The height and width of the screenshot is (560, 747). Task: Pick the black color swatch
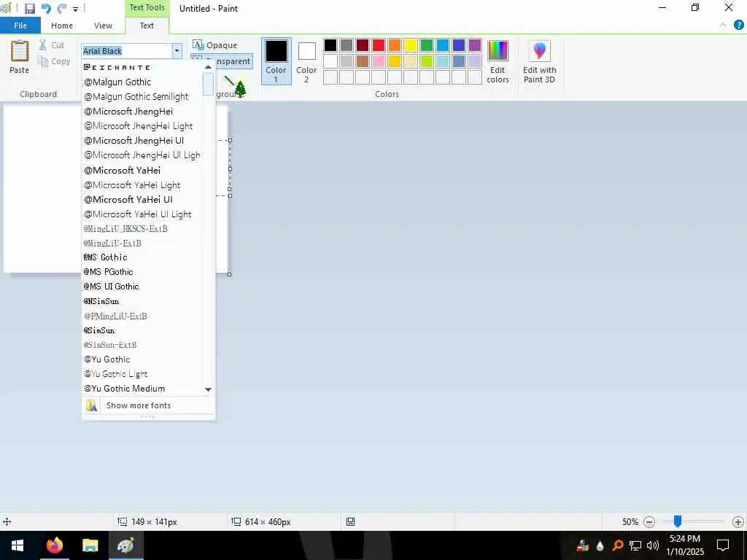[330, 45]
